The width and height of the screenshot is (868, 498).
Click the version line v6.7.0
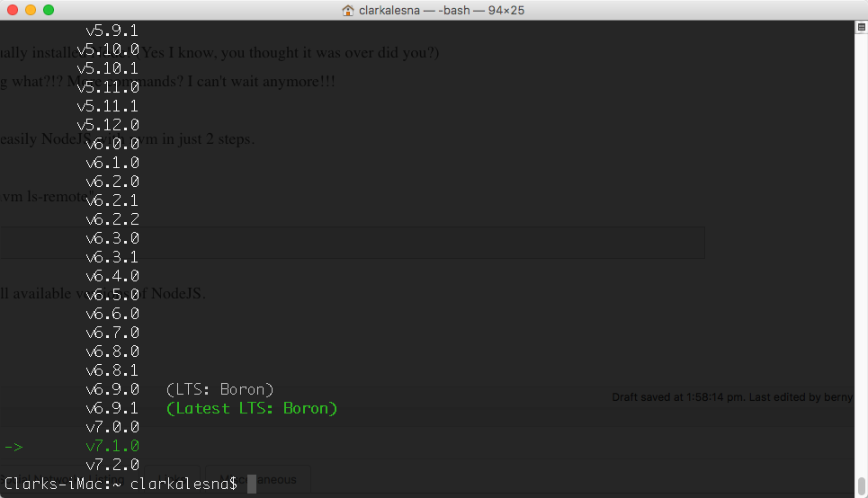112,333
